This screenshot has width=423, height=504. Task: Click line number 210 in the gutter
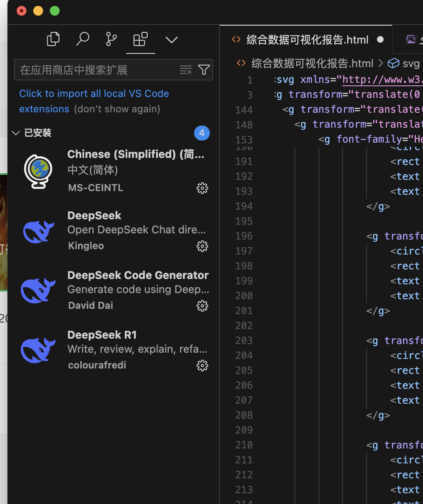(x=244, y=445)
